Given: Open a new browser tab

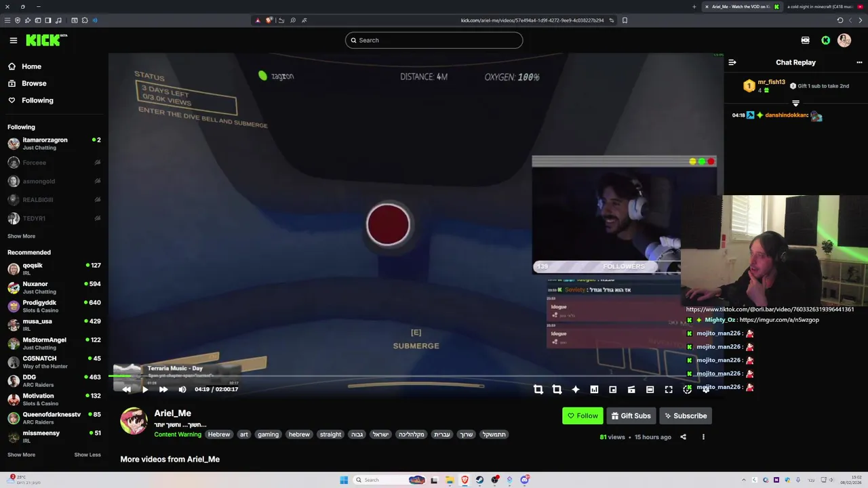Looking at the screenshot, I should (x=694, y=7).
